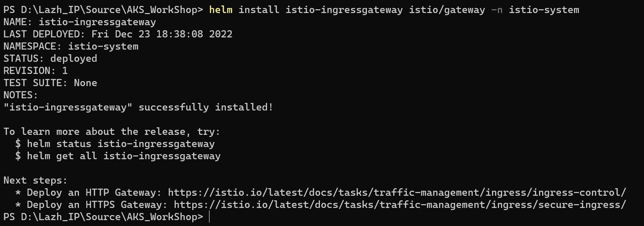Click the 'NOTES:' label
The image size is (644, 226).
click(x=21, y=95)
